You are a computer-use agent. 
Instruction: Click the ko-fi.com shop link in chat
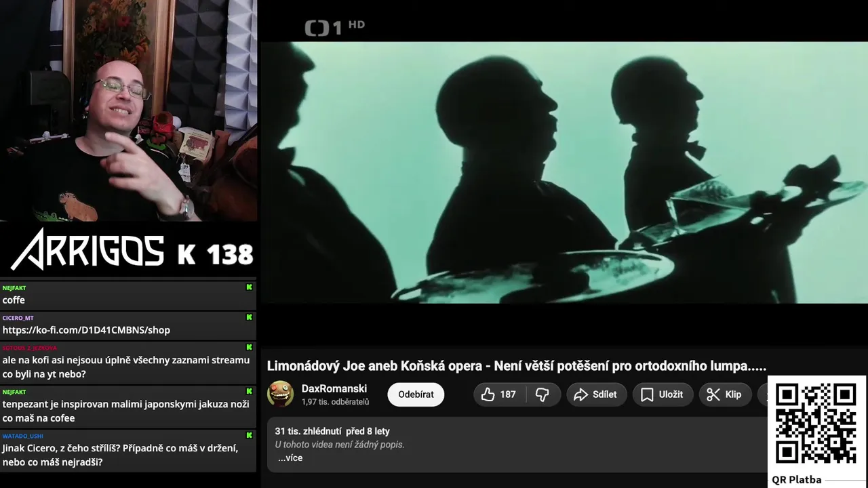point(86,330)
